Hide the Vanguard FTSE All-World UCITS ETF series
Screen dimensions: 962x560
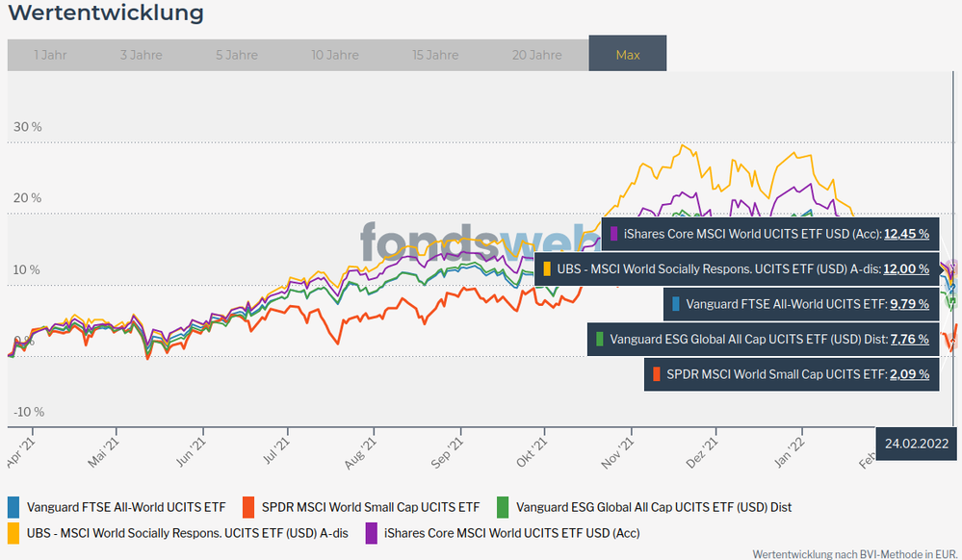(126, 506)
